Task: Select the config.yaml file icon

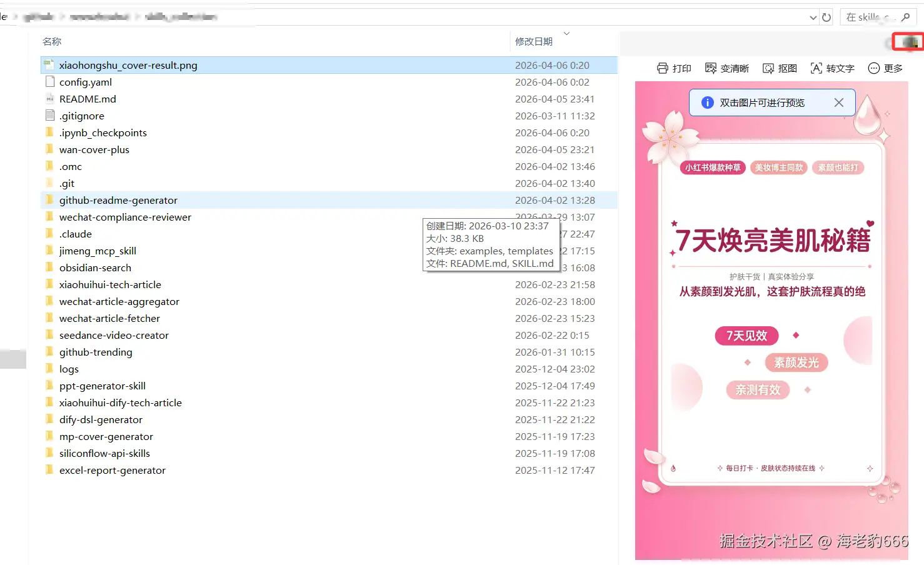Action: [50, 81]
